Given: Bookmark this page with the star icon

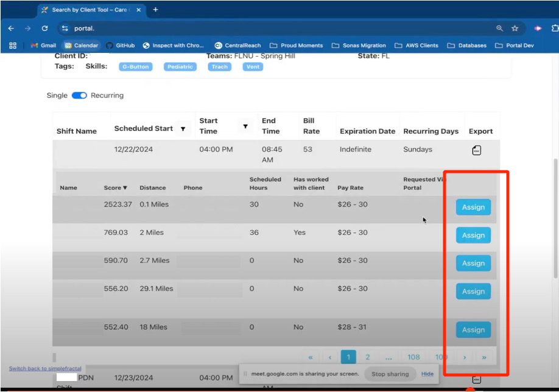Looking at the screenshot, I should pyautogui.click(x=515, y=28).
